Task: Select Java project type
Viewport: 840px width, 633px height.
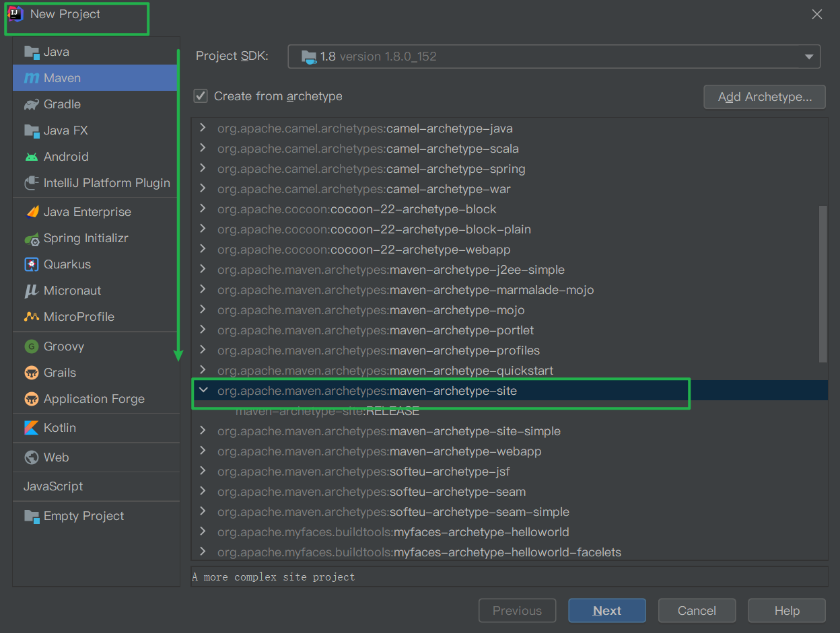Action: [x=95, y=52]
